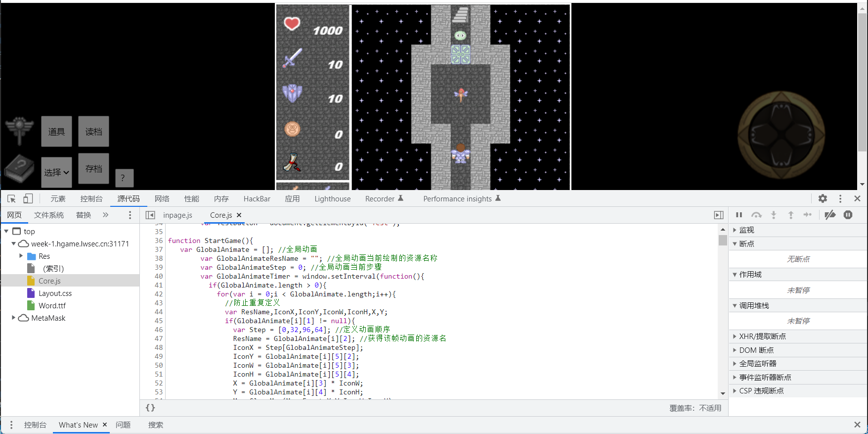Screen dimensions: 868x434
Task: Expand the MetaMask tree node
Action: [x=13, y=318]
